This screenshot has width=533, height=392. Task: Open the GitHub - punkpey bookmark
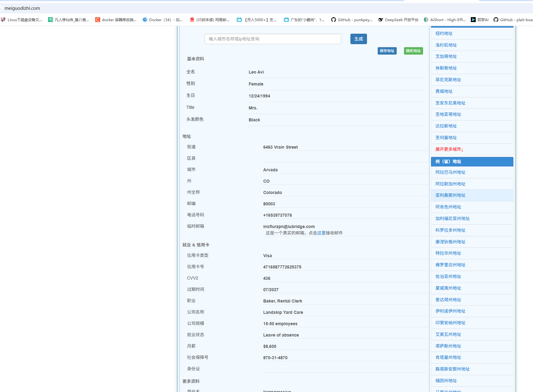[x=352, y=20]
